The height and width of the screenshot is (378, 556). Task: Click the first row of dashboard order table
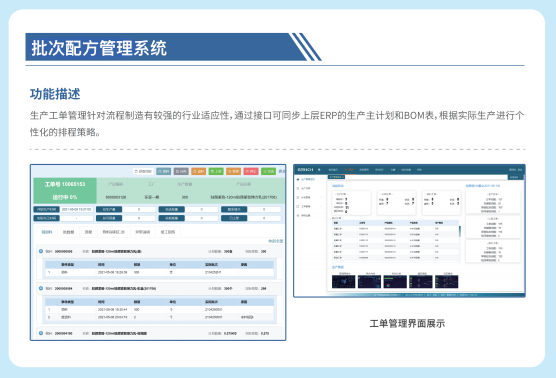395,229
